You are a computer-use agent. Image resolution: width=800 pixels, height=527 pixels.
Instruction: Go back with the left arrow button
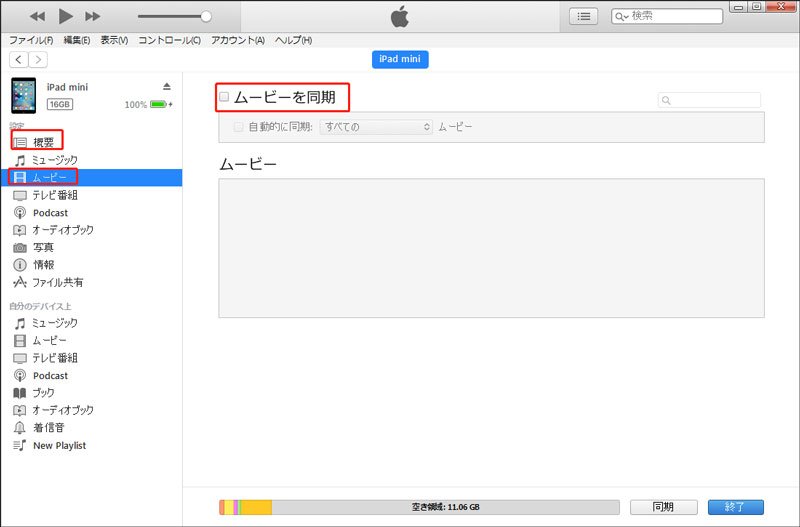point(19,60)
